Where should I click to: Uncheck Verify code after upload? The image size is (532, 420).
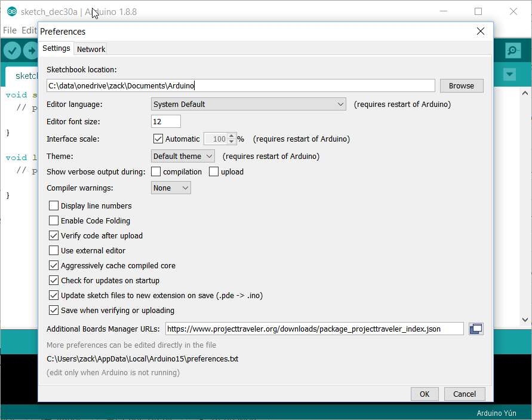coord(54,235)
